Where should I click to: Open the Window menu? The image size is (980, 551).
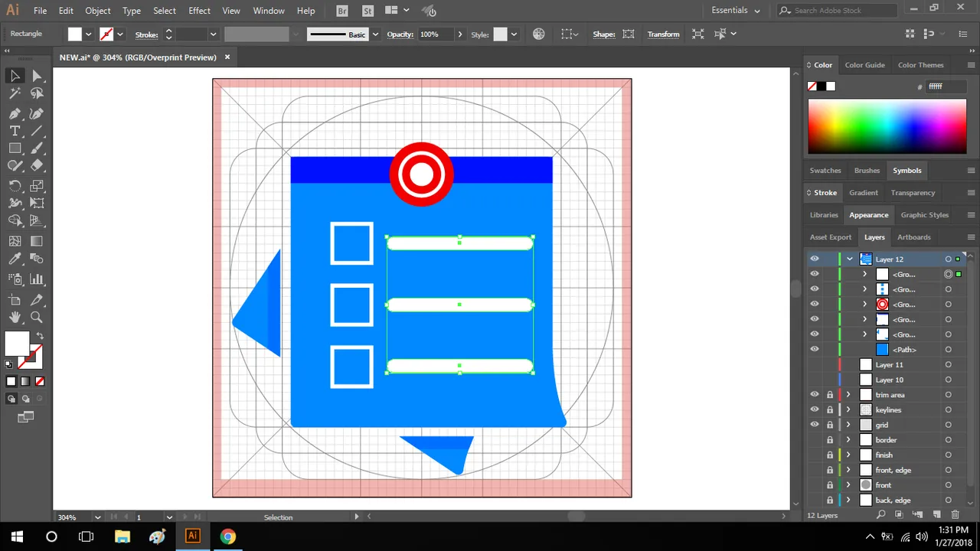tap(269, 11)
